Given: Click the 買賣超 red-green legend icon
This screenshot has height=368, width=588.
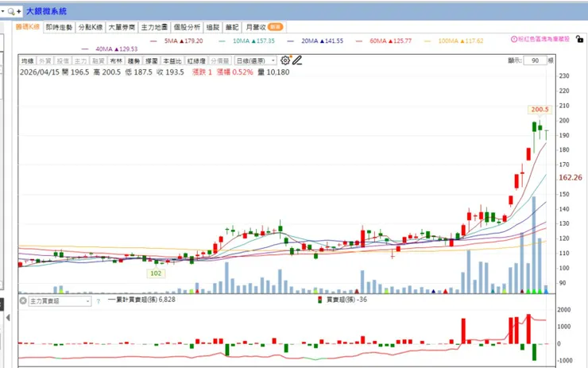Looking at the screenshot, I should 320,300.
